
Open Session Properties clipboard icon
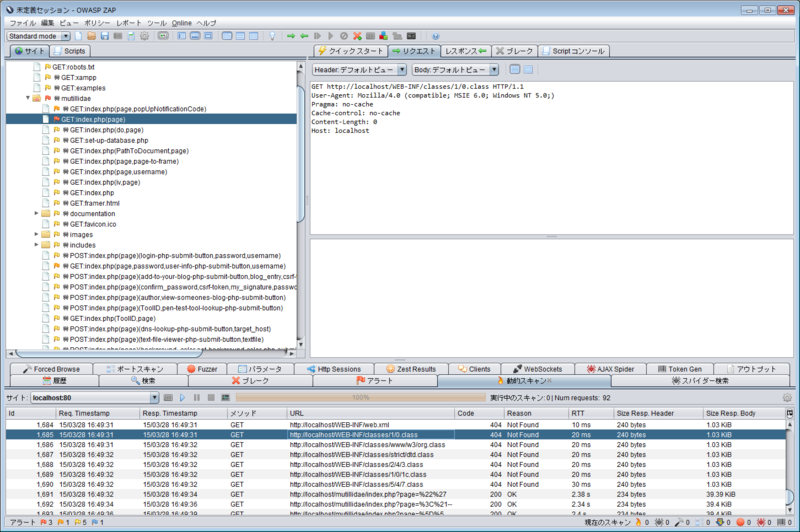click(131, 36)
